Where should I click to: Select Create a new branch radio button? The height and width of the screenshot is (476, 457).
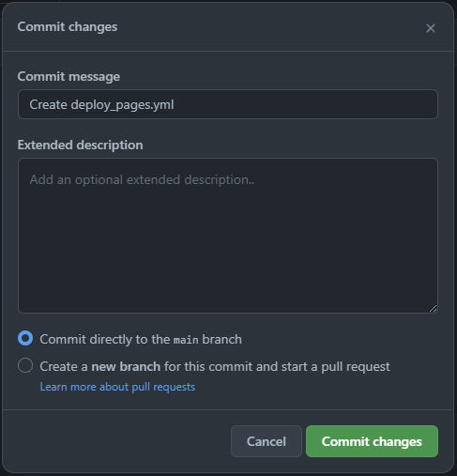point(25,365)
